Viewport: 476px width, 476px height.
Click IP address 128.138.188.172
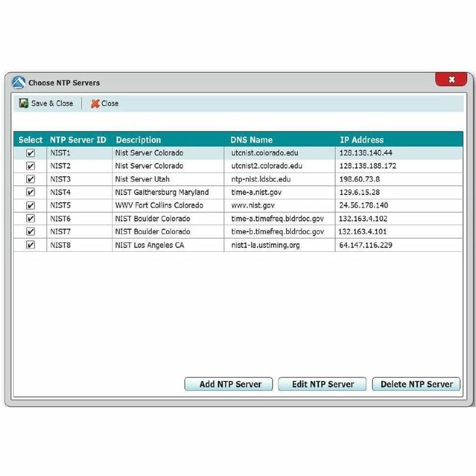[368, 166]
